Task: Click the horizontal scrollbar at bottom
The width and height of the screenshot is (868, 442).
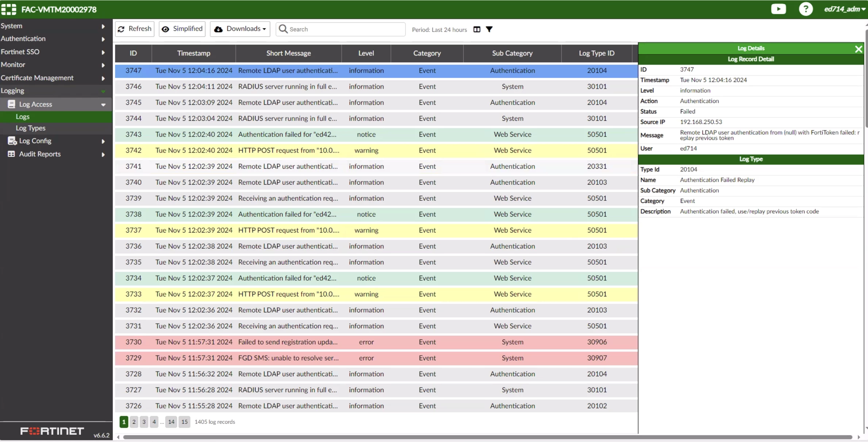Action: [x=487, y=437]
